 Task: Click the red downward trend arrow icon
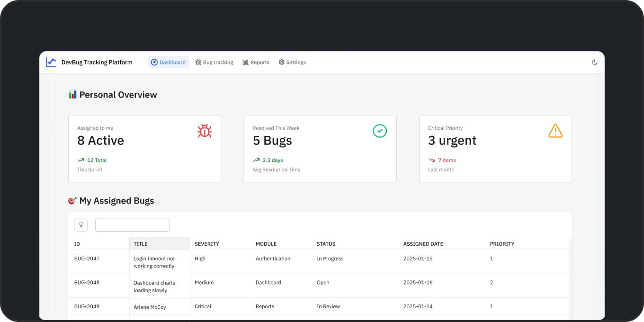tap(431, 160)
